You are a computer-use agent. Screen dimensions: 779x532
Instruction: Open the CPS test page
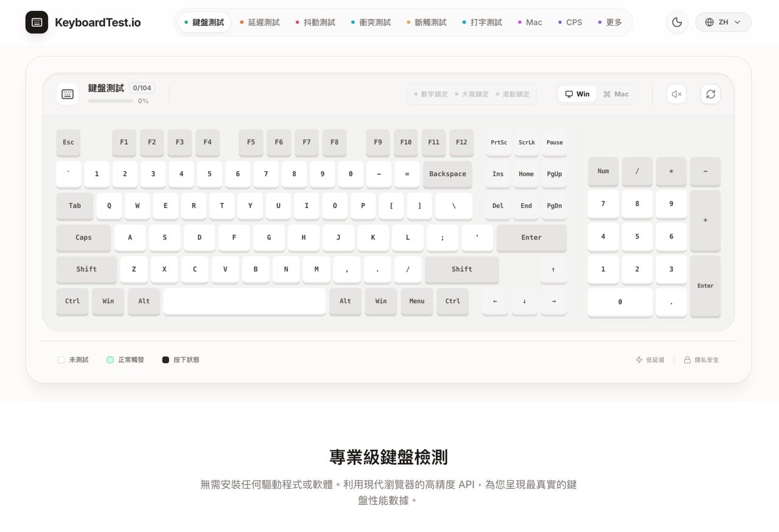pyautogui.click(x=570, y=23)
